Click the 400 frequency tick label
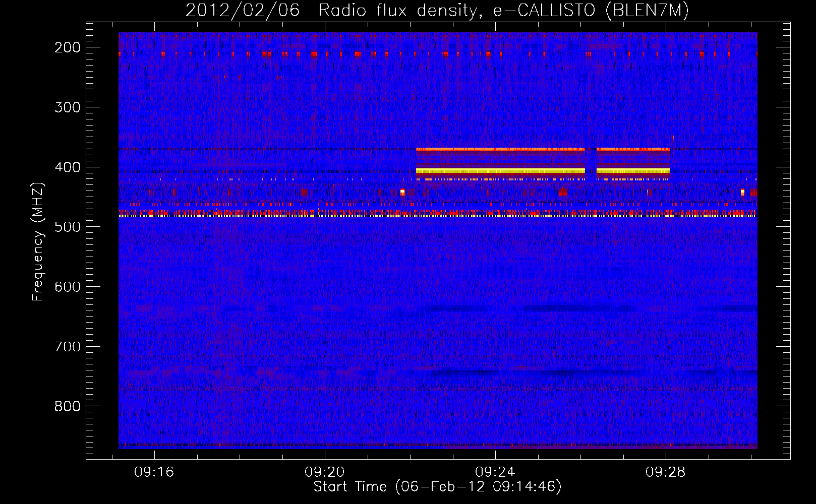Screen dimensions: 816x504 68,167
